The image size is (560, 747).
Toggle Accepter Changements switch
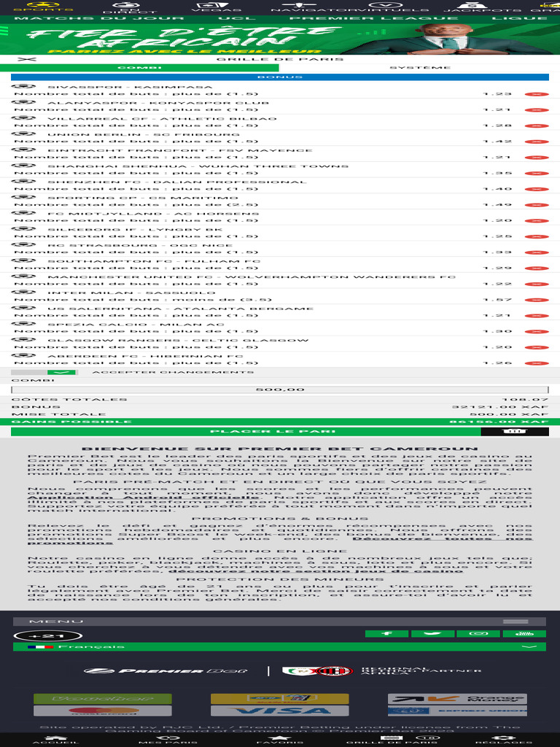[x=43, y=372]
